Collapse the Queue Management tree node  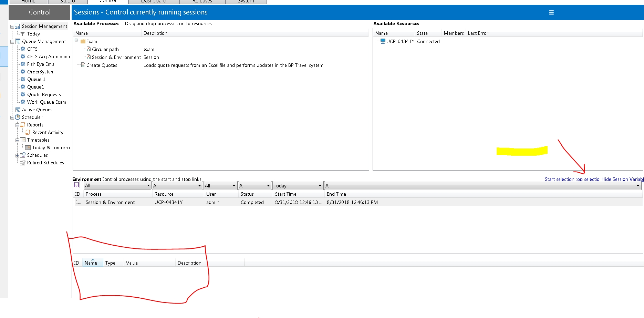coord(12,42)
